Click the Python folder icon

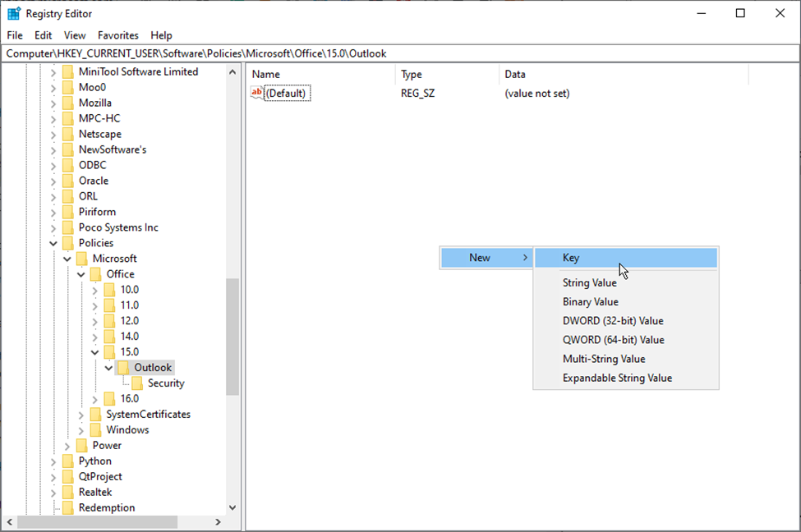pyautogui.click(x=68, y=461)
